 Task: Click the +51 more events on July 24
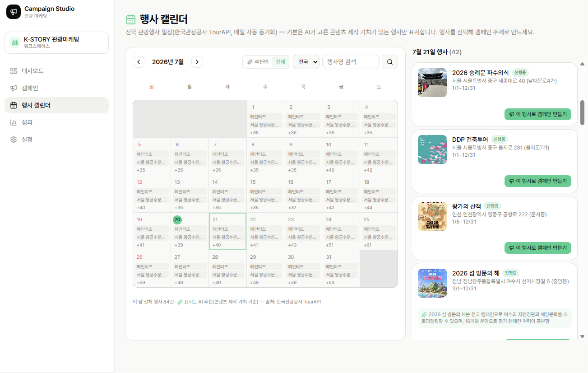pyautogui.click(x=330, y=245)
